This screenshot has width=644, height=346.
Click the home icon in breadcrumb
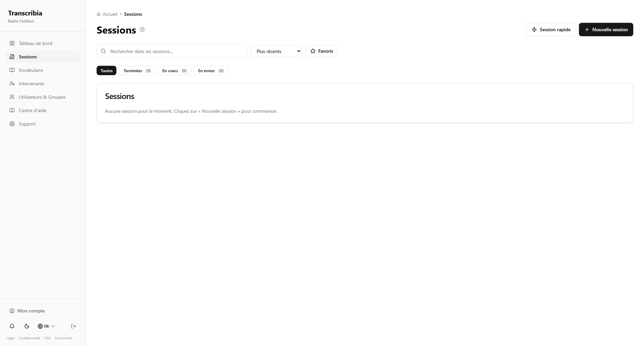pyautogui.click(x=99, y=14)
